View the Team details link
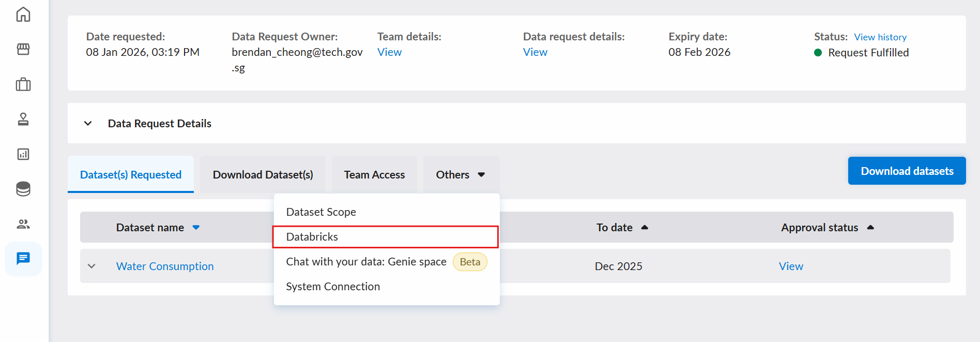 pyautogui.click(x=389, y=52)
